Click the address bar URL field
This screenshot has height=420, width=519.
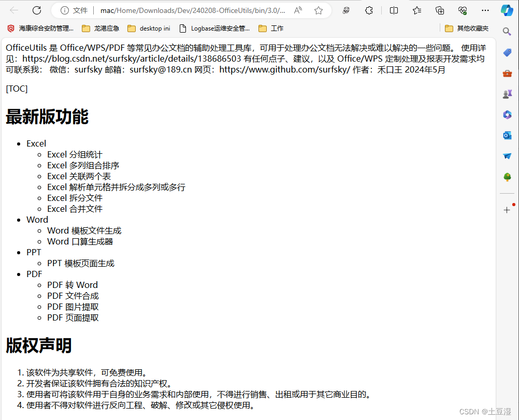pos(193,10)
